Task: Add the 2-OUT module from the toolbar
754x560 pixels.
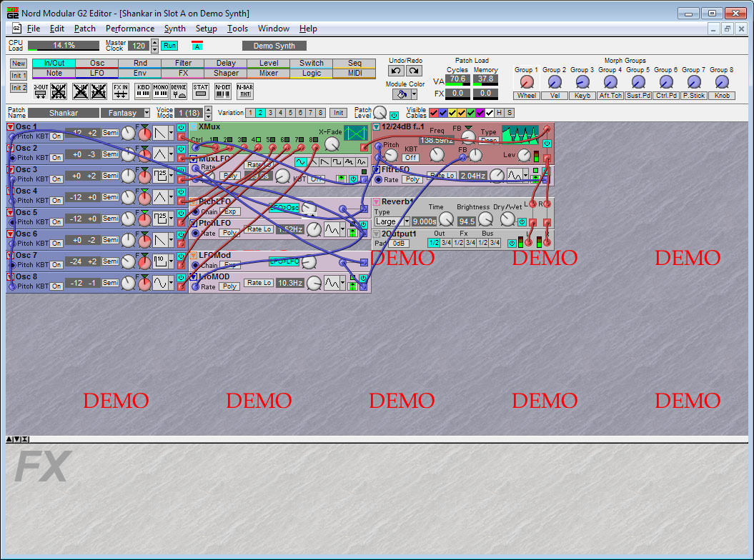Action: (41, 91)
